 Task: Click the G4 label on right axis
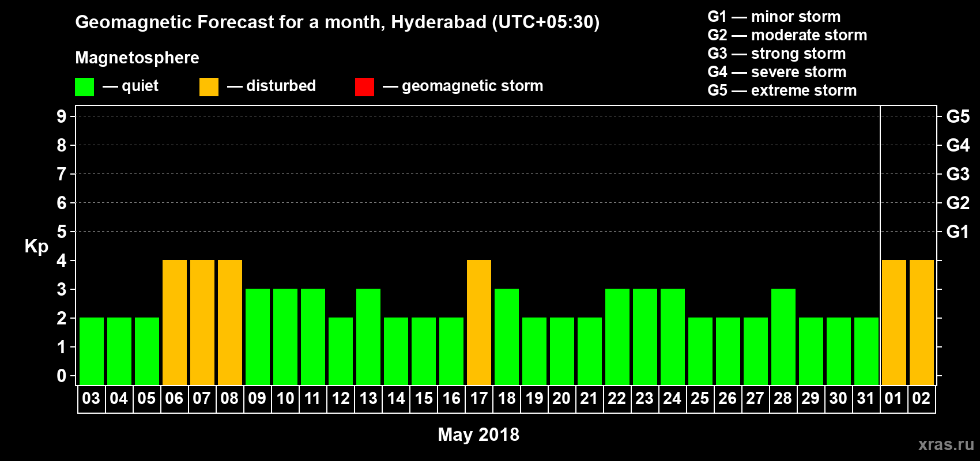pyautogui.click(x=958, y=145)
